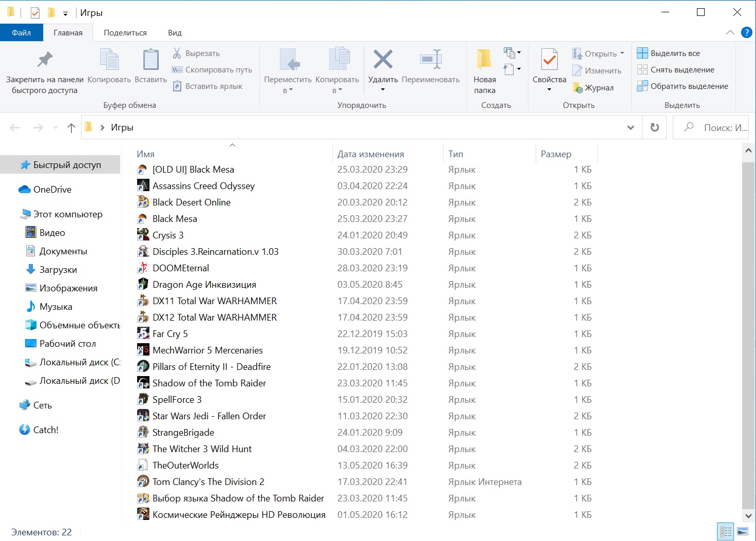Viewport: 756px width, 541px height.
Task: Pin folder to Quick Access panel
Action: (45, 72)
